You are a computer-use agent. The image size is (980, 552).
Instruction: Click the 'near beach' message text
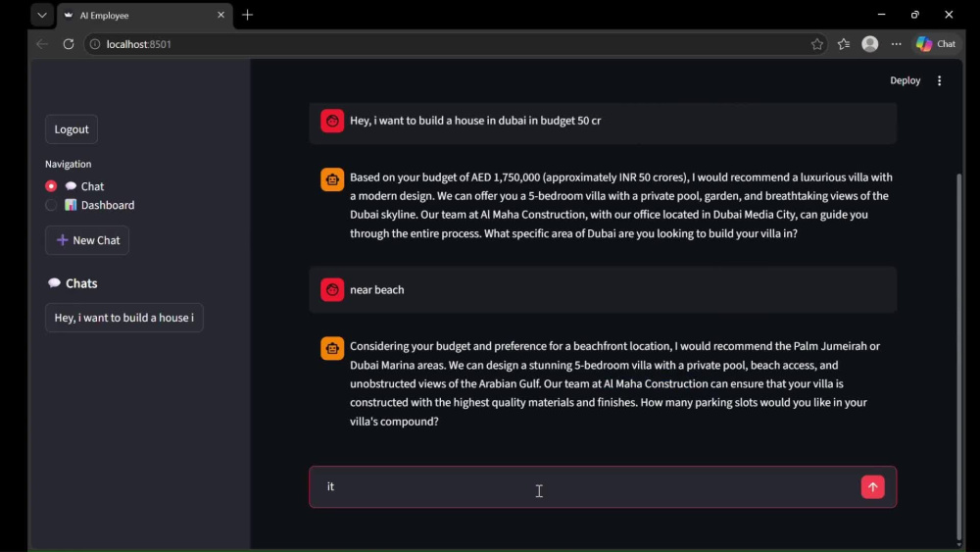pyautogui.click(x=377, y=289)
